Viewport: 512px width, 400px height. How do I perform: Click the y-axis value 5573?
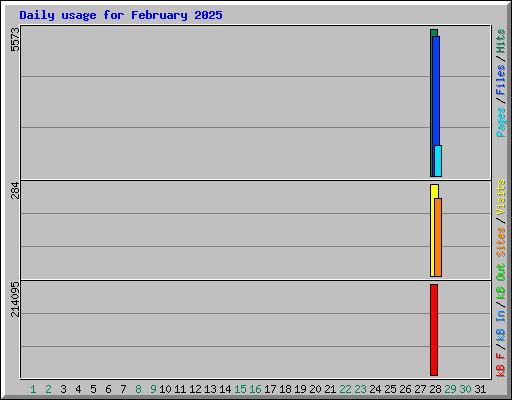(15, 40)
